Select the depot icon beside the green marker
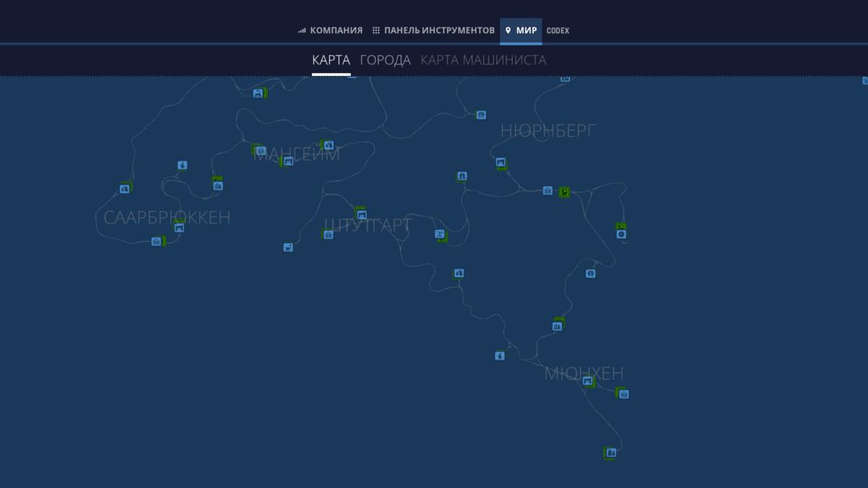This screenshot has height=488, width=868. pos(548,191)
